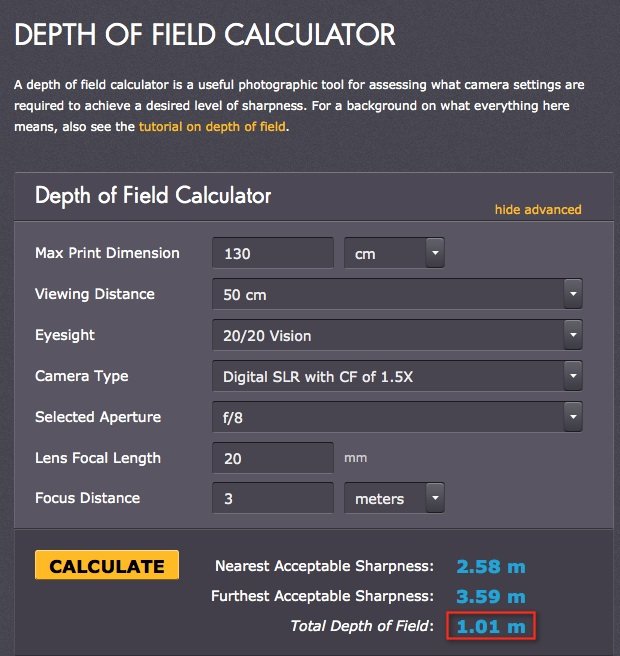Click the Focus Distance input field
The width and height of the screenshot is (620, 656).
pos(272,498)
